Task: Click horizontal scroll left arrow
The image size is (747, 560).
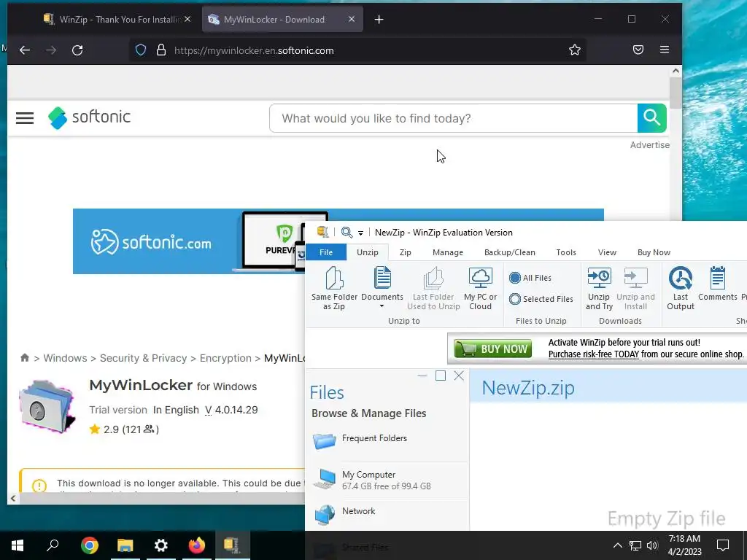Action: point(13,499)
